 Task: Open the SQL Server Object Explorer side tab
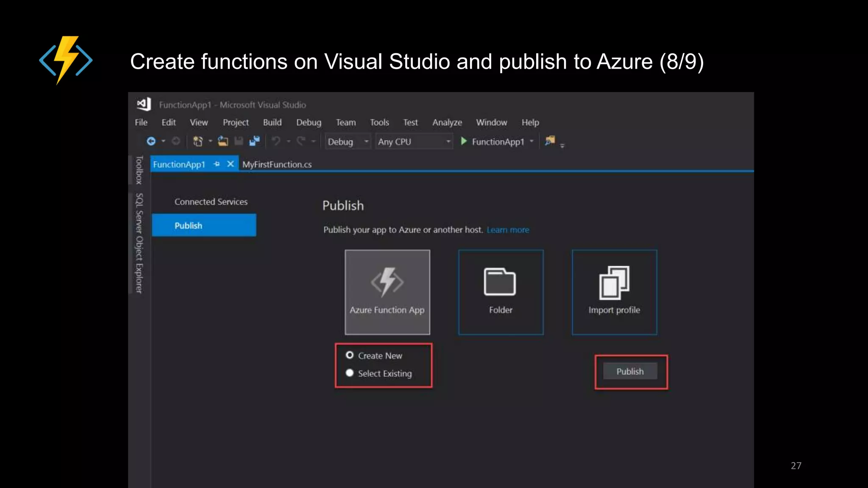(x=139, y=243)
